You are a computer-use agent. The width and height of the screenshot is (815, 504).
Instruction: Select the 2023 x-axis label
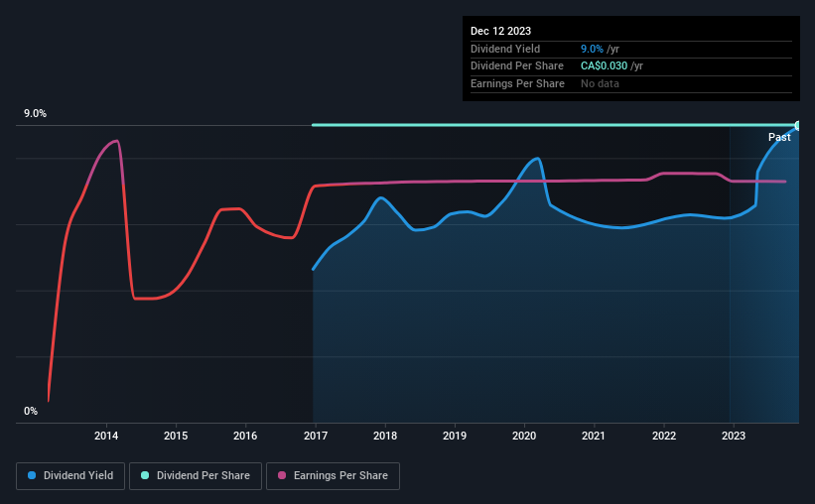(x=734, y=436)
